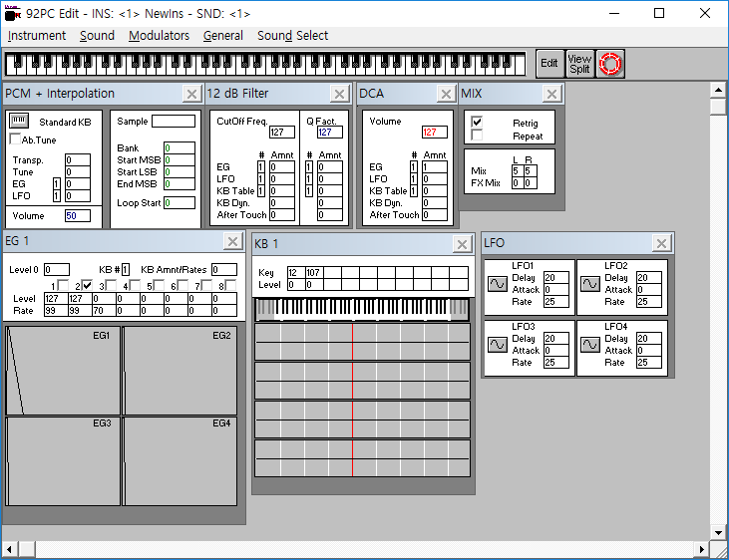The height and width of the screenshot is (560, 729).
Task: Check EG stage 5 checkbox
Action: [159, 284]
